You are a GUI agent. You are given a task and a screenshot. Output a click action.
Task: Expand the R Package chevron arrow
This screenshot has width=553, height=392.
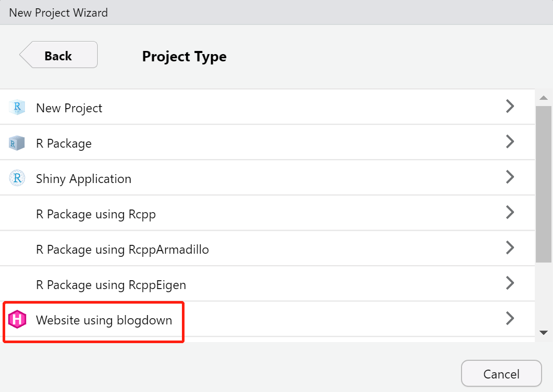pyautogui.click(x=510, y=141)
